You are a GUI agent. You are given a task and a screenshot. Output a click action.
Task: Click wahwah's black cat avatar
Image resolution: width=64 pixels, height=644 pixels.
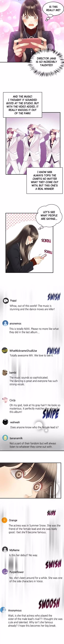(x=5, y=422)
